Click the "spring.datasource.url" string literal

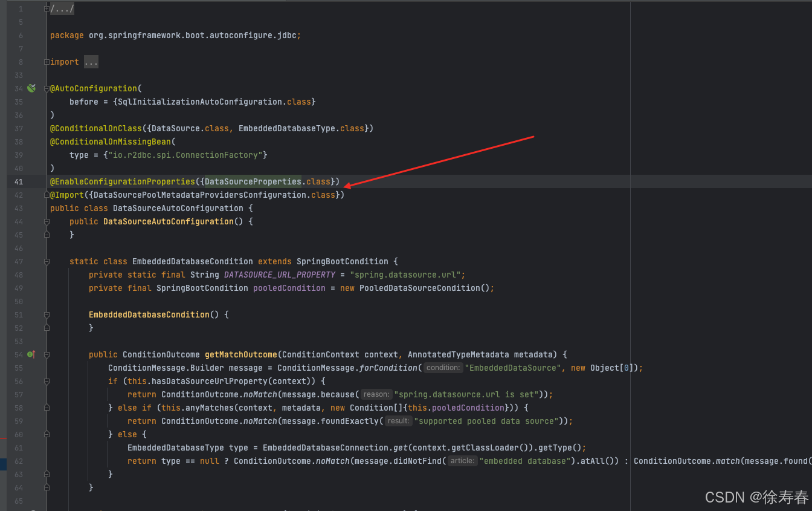click(405, 275)
